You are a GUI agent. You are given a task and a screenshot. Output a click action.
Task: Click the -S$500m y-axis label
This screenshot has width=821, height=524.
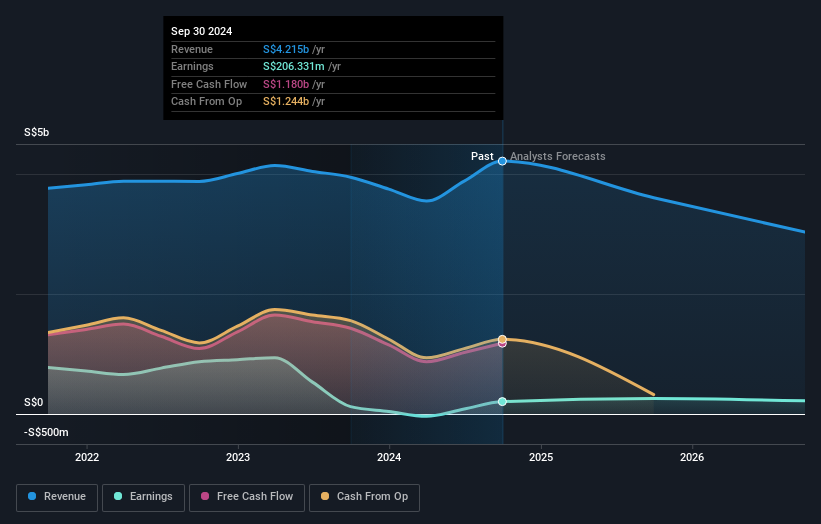pos(46,432)
